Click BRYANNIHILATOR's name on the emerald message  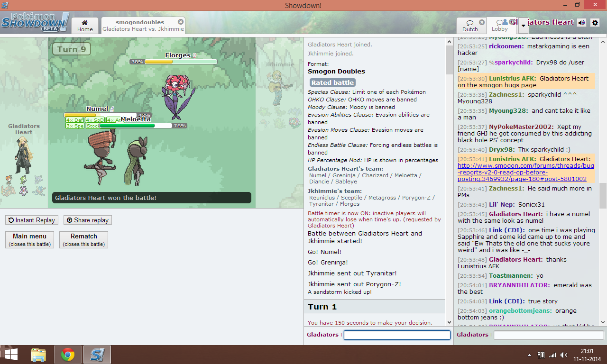pos(519,285)
